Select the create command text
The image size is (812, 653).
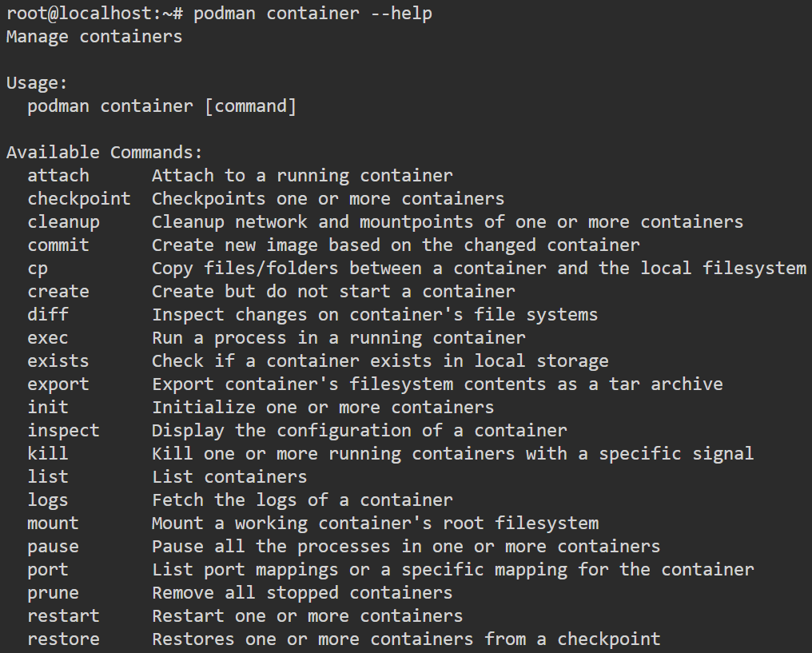(58, 291)
